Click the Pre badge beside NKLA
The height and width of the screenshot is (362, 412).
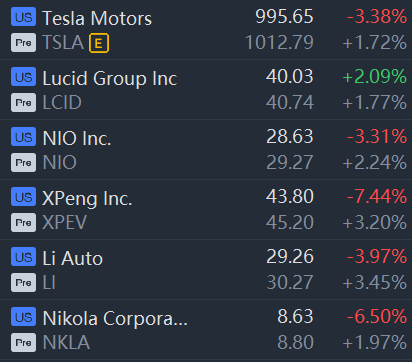[x=23, y=343]
